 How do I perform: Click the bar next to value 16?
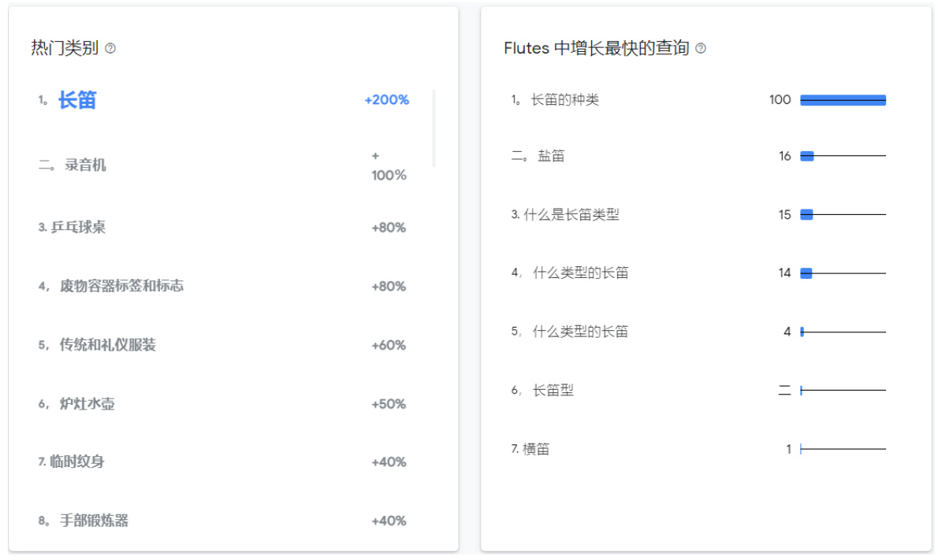coord(807,156)
